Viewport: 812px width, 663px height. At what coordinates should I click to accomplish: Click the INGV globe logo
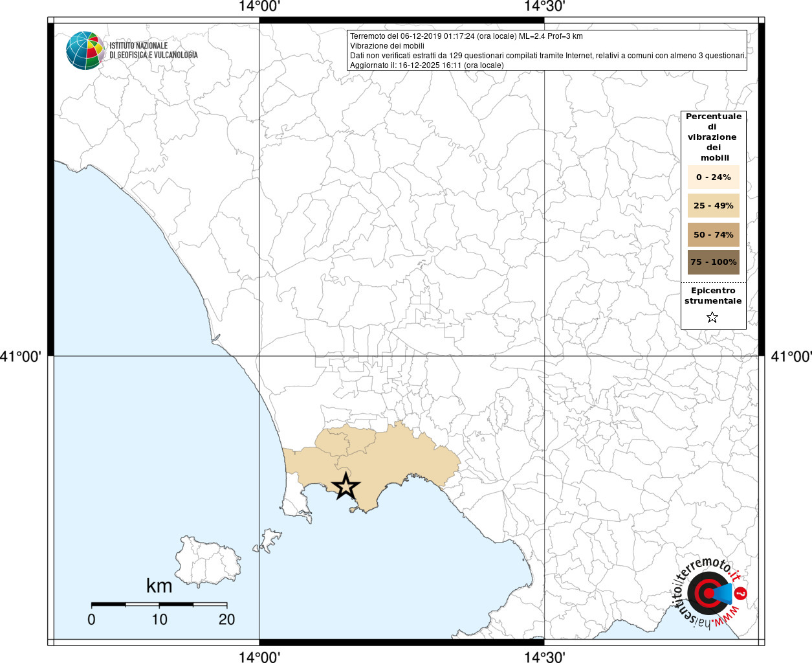coord(85,51)
